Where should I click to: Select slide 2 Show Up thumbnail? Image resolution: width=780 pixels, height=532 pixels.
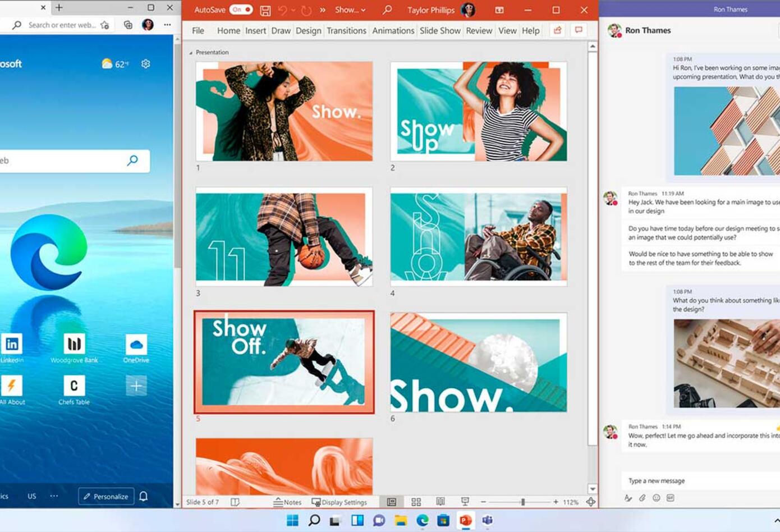tap(479, 111)
